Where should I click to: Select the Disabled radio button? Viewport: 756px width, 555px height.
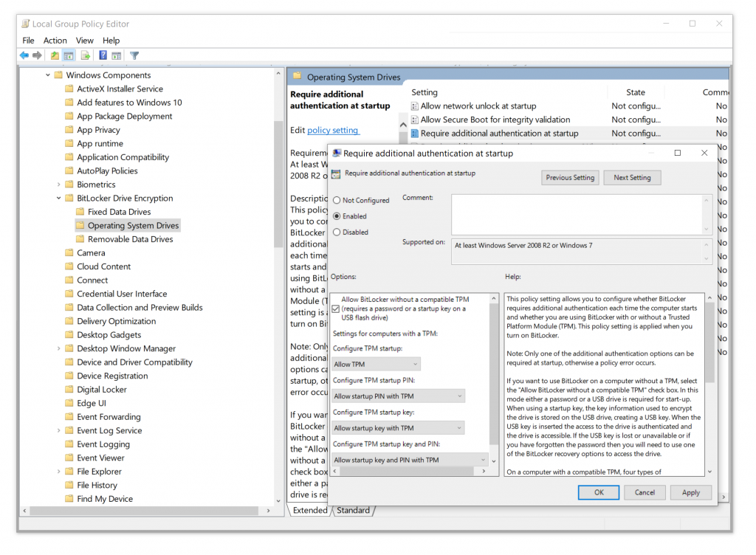click(x=337, y=232)
